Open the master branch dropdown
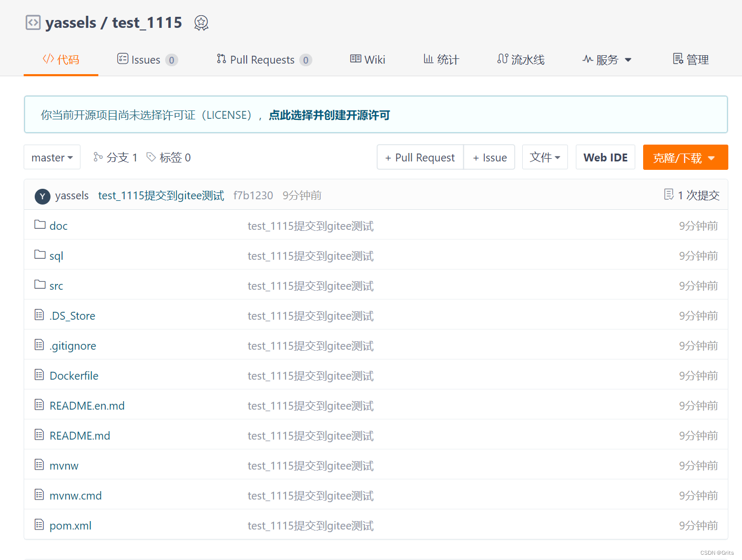 [x=52, y=157]
